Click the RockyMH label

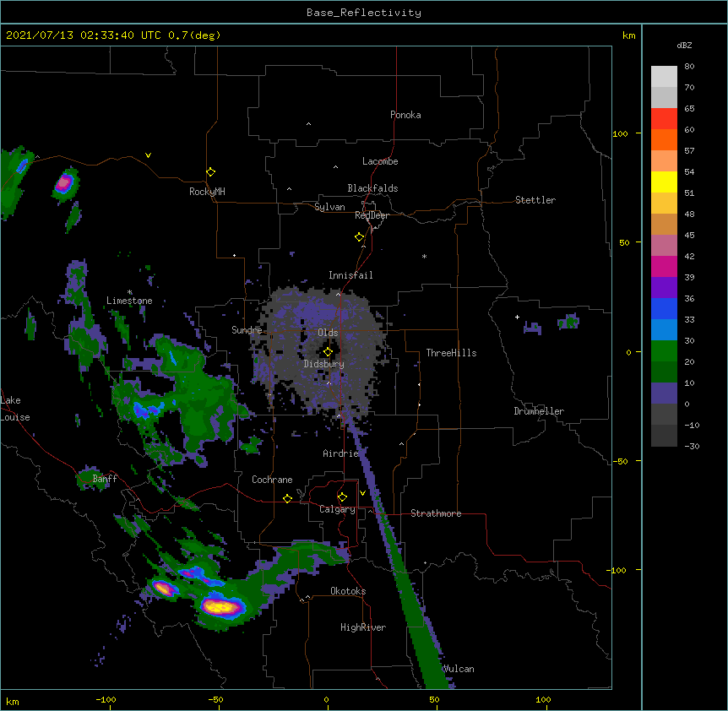[x=207, y=192]
